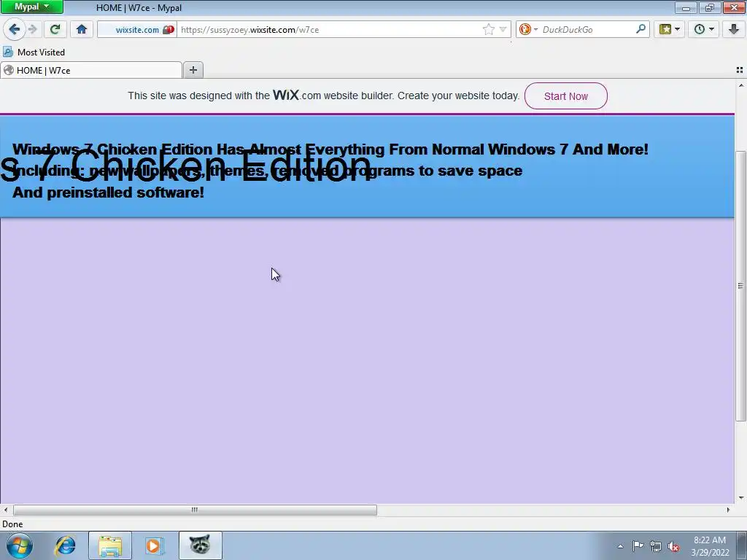Viewport: 747px width, 560px height.
Task: Open URL history dropdown arrow
Action: [x=503, y=29]
